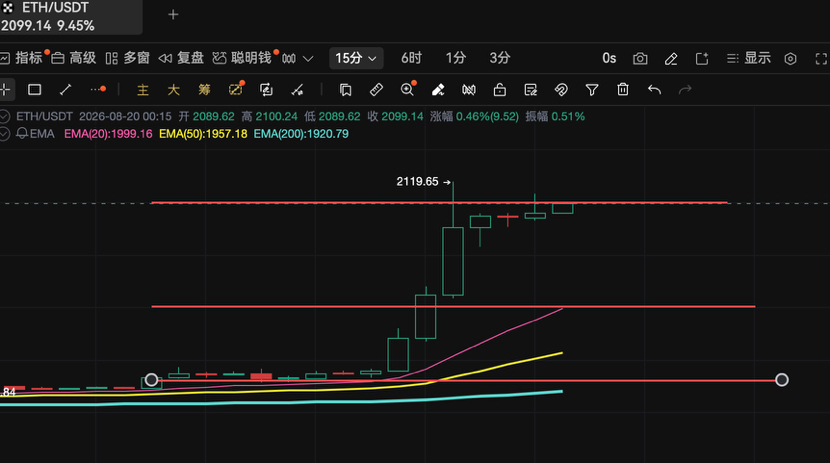
Task: Click the EMA alert bell icon
Action: pos(22,133)
